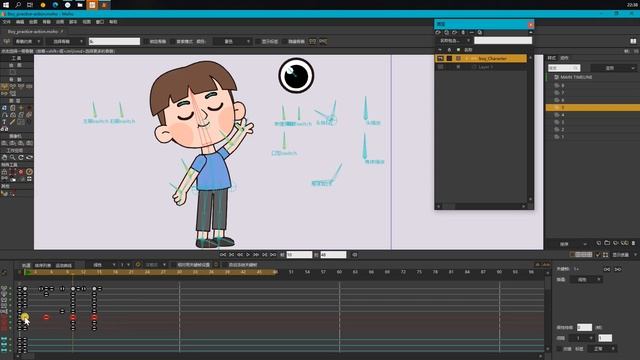Open the interpolation dropdown in keyframe panel
This screenshot has height=360, width=640.
point(586,280)
